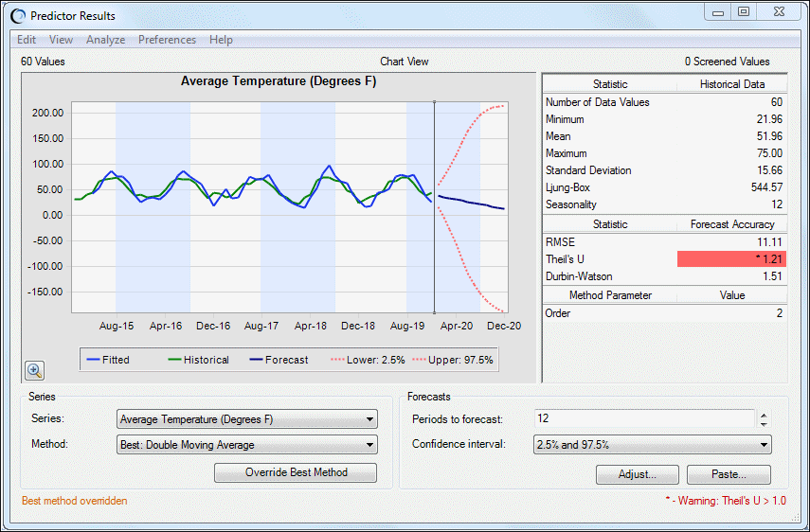Image resolution: width=810 pixels, height=532 pixels.
Task: Click the Theil's U warning text
Action: tap(726, 501)
